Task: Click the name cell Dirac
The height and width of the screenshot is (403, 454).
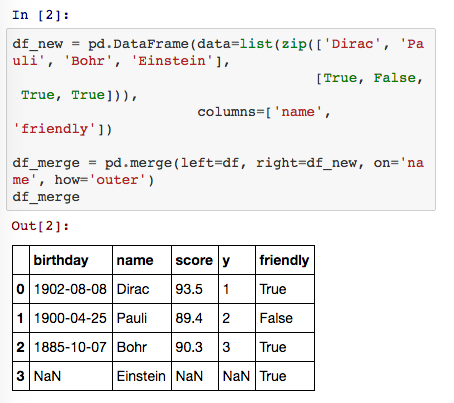Action: click(x=142, y=289)
